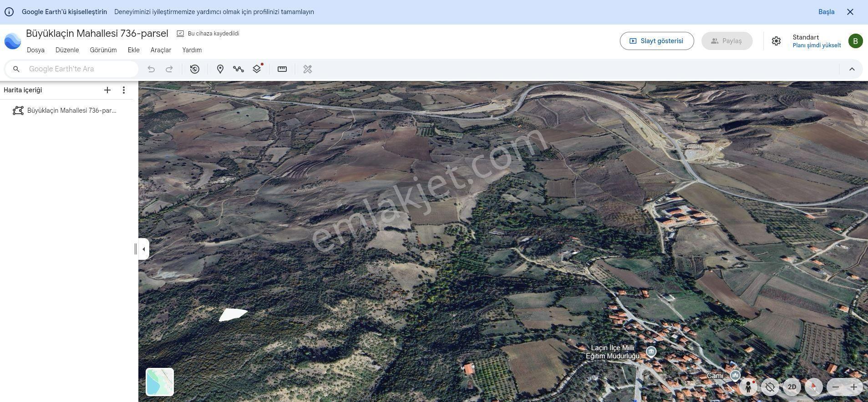Click the Google Earth logo icon
Image resolution: width=868 pixels, height=402 pixels.
pyautogui.click(x=13, y=41)
